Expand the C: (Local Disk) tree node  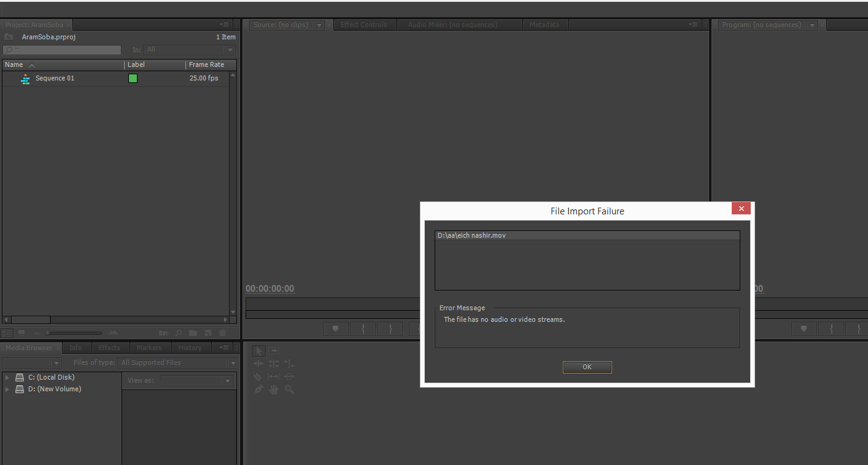7,377
